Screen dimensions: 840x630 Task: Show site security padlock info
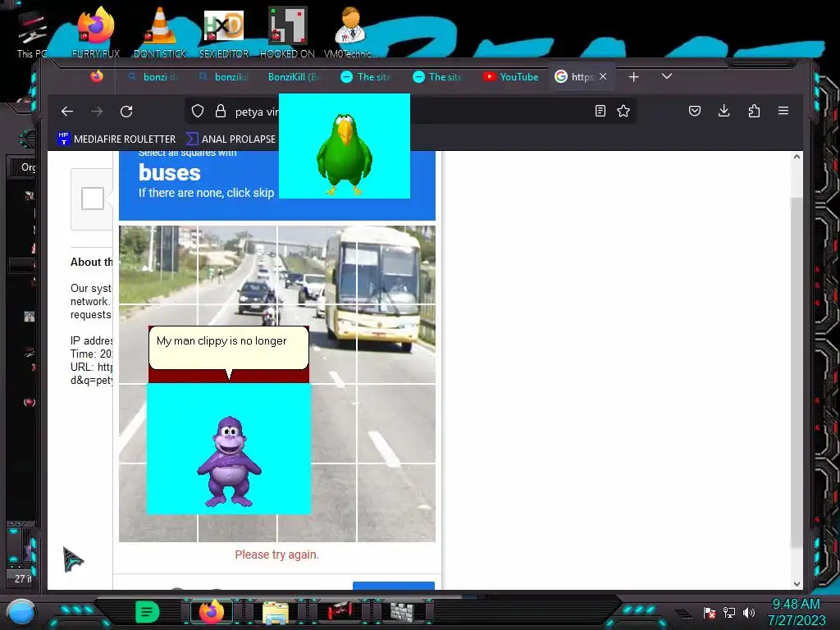[220, 111]
